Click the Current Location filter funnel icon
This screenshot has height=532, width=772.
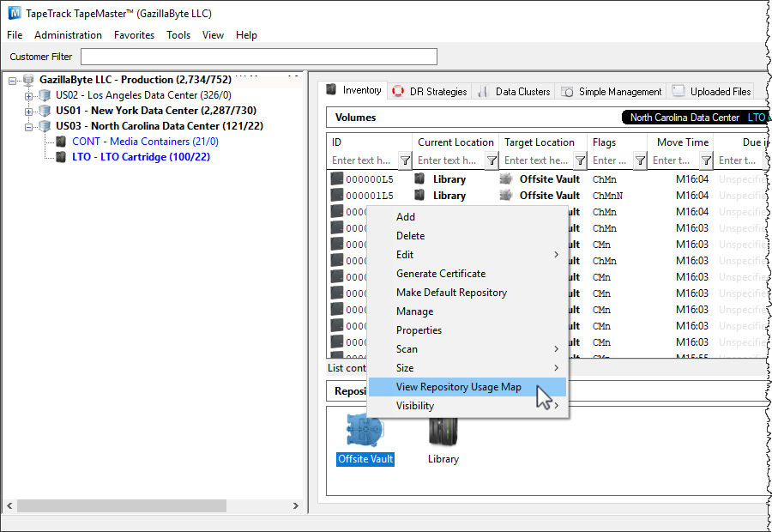(x=492, y=160)
